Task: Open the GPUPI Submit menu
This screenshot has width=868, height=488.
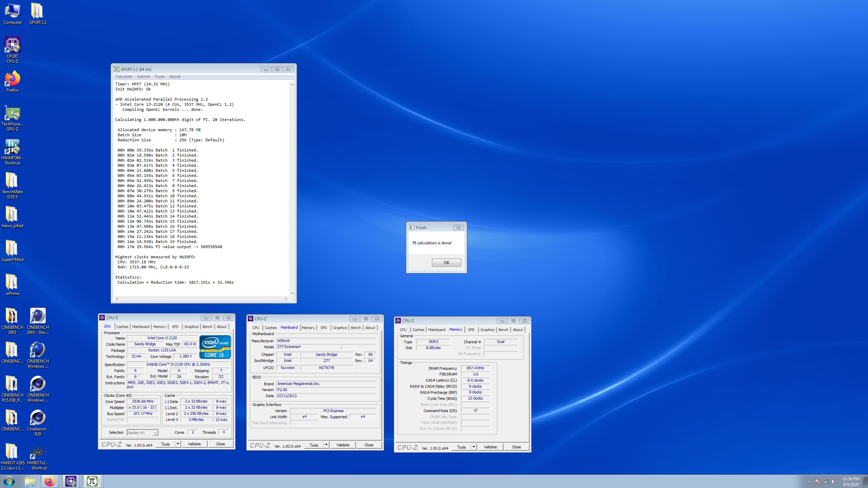Action: coord(143,77)
